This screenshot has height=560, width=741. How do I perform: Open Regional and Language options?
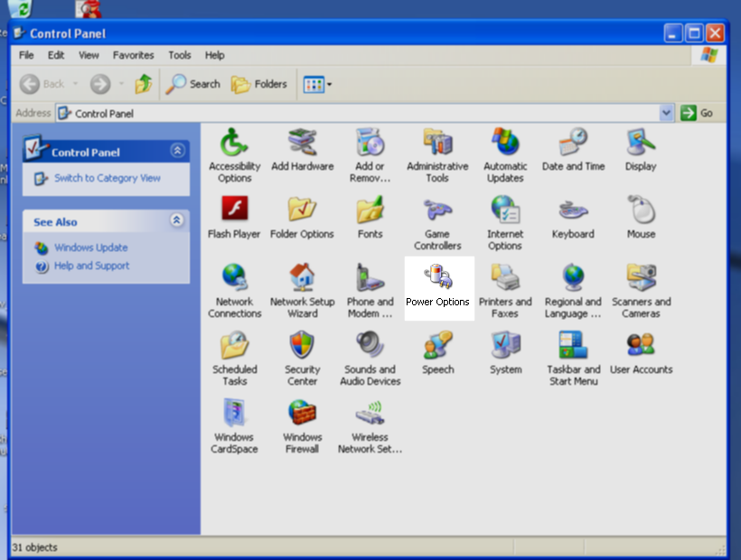pos(573,291)
